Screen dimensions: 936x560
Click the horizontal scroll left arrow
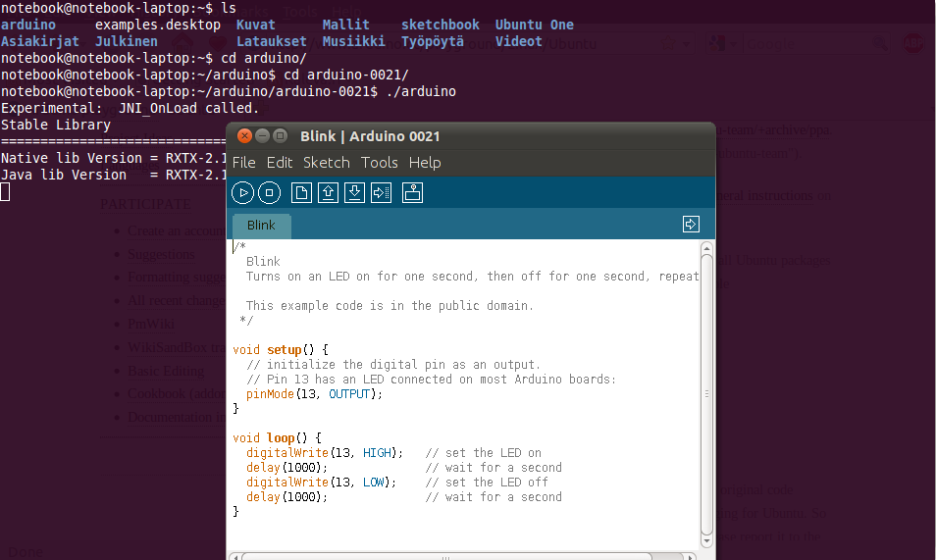coord(235,557)
